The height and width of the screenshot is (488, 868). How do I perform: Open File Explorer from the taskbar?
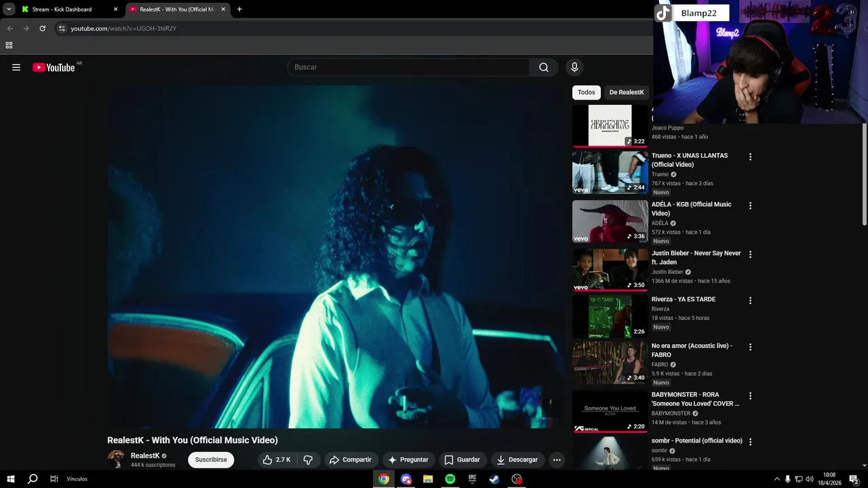point(428,479)
